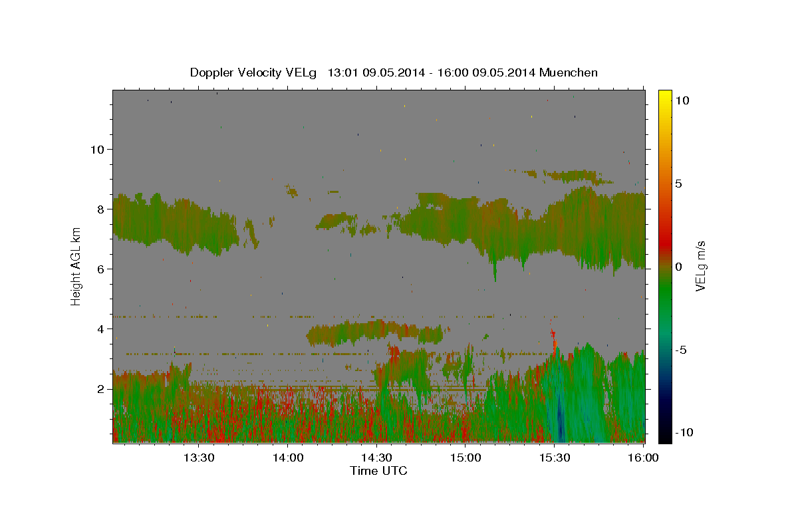Click the colorbar label -5

pos(681,350)
